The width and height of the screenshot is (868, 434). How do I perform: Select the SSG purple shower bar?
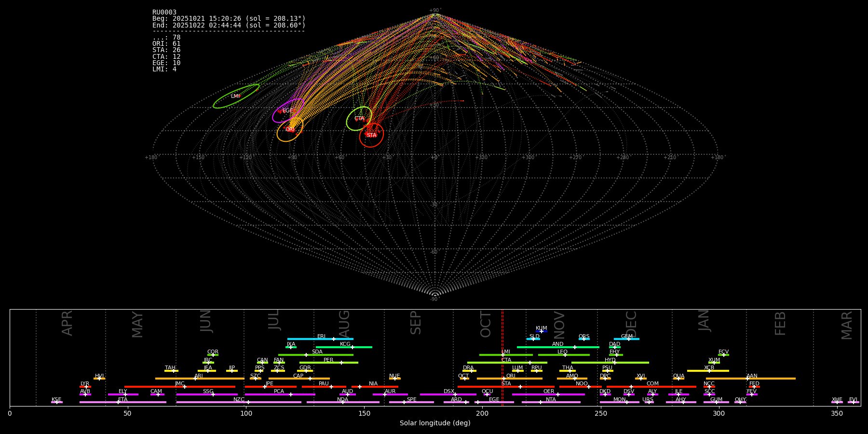pyautogui.click(x=207, y=394)
